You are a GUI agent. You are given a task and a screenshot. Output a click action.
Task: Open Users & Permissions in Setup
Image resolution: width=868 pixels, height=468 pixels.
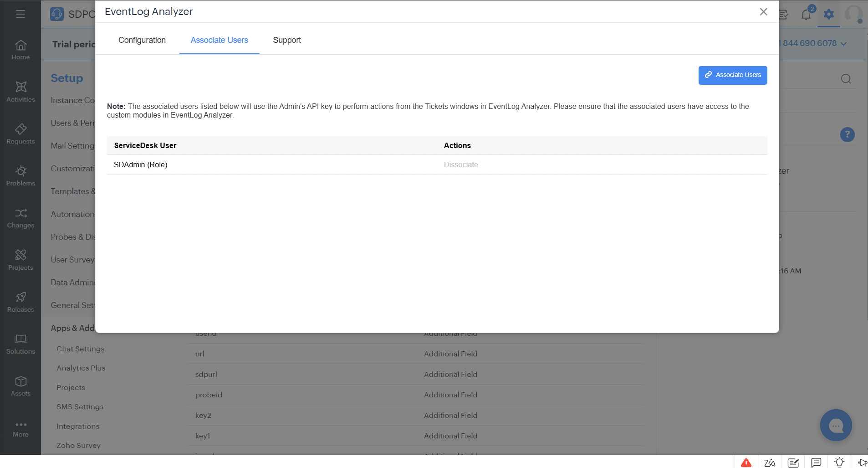click(73, 123)
